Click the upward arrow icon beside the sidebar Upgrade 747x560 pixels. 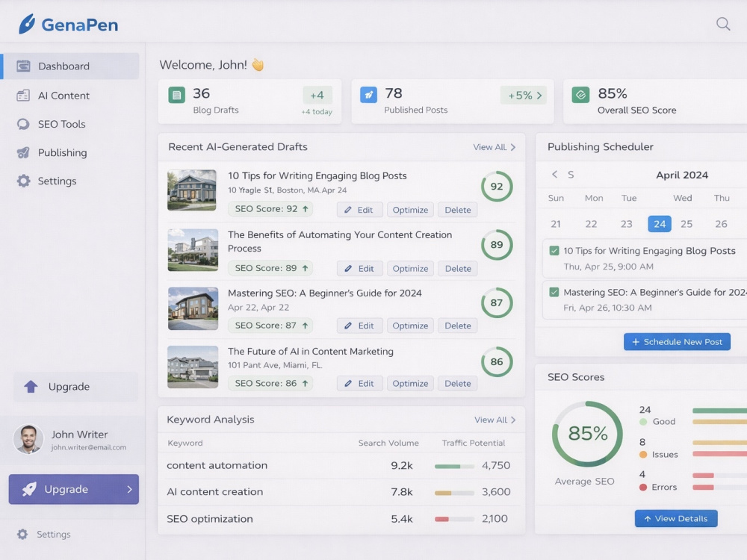coord(31,386)
